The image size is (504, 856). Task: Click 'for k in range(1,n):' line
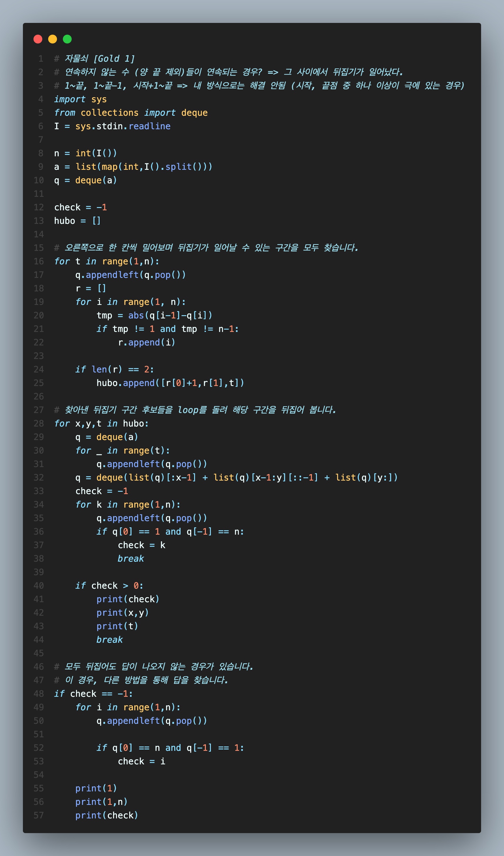(128, 505)
